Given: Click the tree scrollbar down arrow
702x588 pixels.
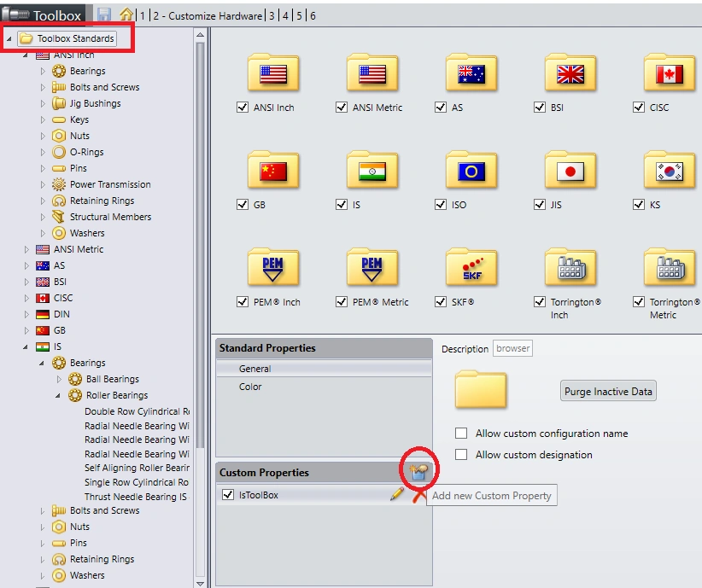Looking at the screenshot, I should pyautogui.click(x=200, y=584).
